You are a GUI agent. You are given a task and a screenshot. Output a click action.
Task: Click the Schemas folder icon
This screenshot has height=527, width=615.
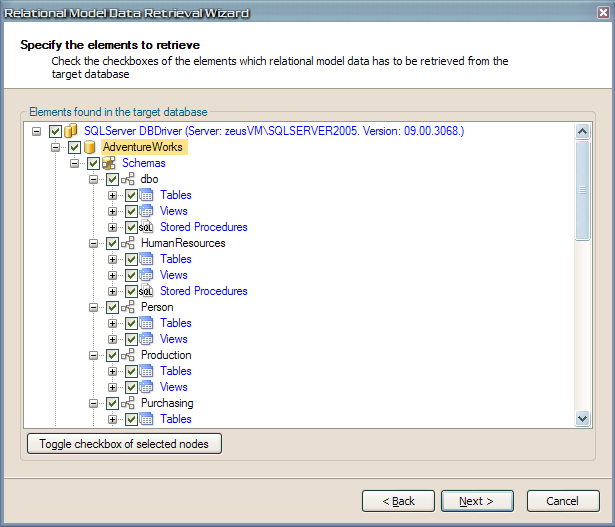tap(109, 163)
